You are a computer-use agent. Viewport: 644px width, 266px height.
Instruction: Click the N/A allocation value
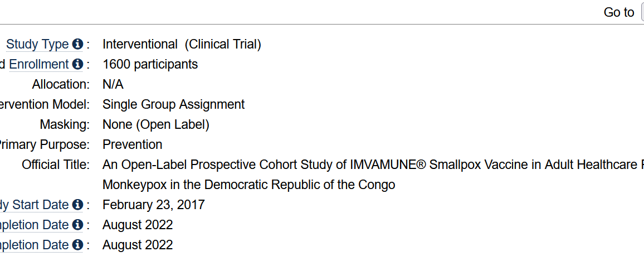[113, 84]
